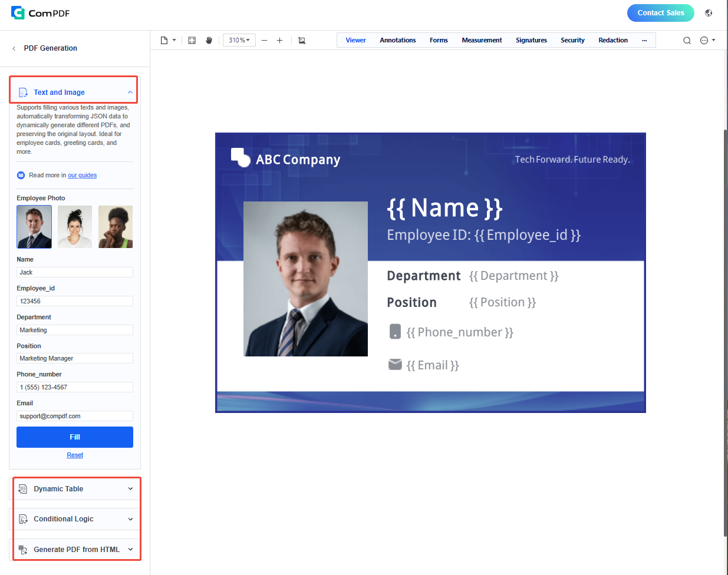The image size is (728, 575).
Task: Click the Text and Image section icon
Action: point(23,92)
